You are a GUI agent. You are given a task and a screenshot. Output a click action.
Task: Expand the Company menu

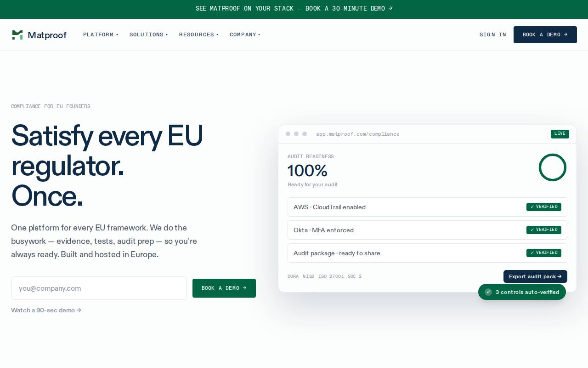pyautogui.click(x=245, y=34)
